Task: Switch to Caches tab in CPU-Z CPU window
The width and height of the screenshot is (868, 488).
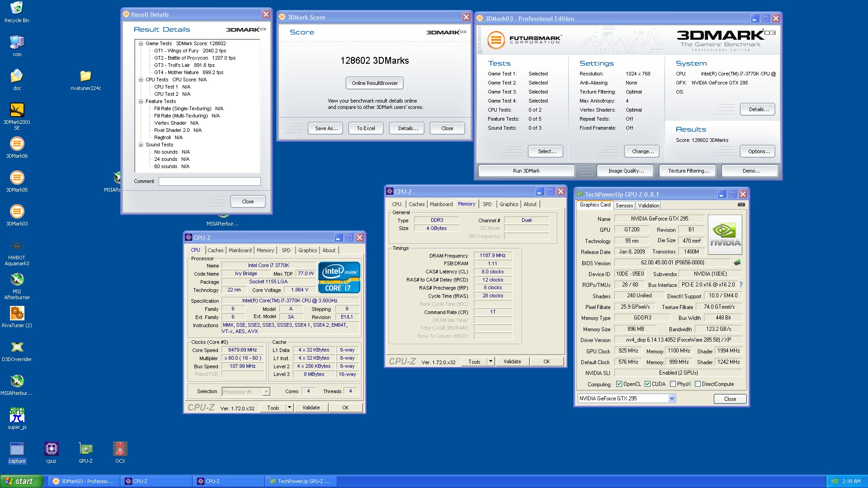Action: (216, 250)
